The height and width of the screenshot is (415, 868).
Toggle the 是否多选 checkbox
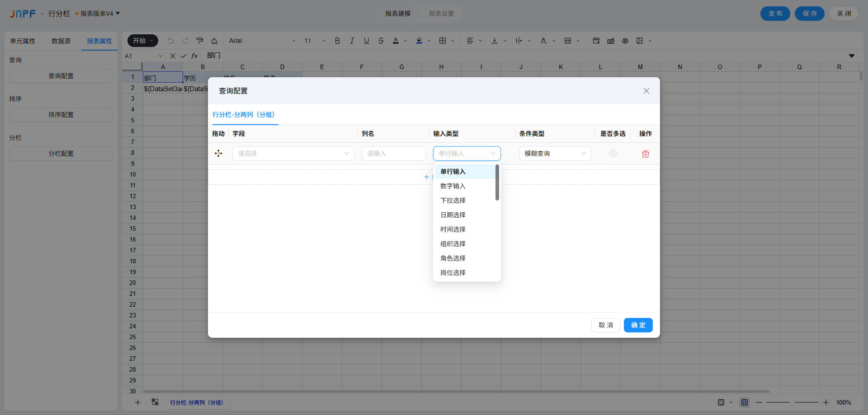point(613,154)
